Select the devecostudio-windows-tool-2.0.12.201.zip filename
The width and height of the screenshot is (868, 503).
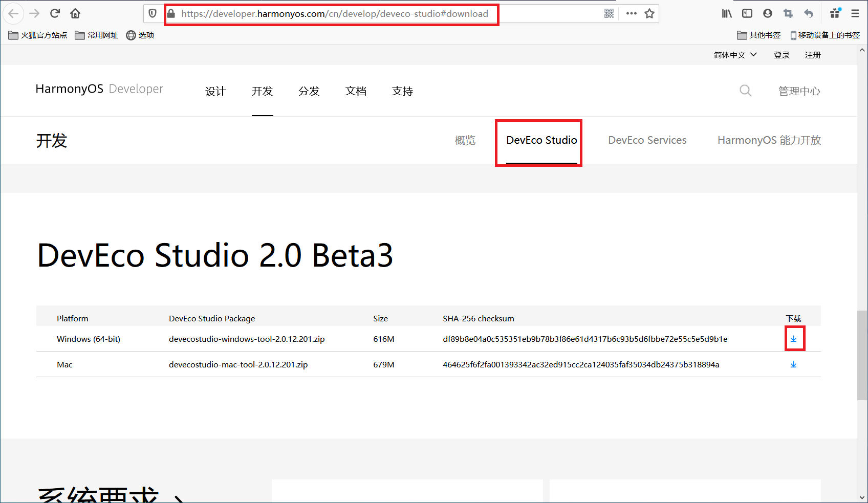click(x=247, y=339)
